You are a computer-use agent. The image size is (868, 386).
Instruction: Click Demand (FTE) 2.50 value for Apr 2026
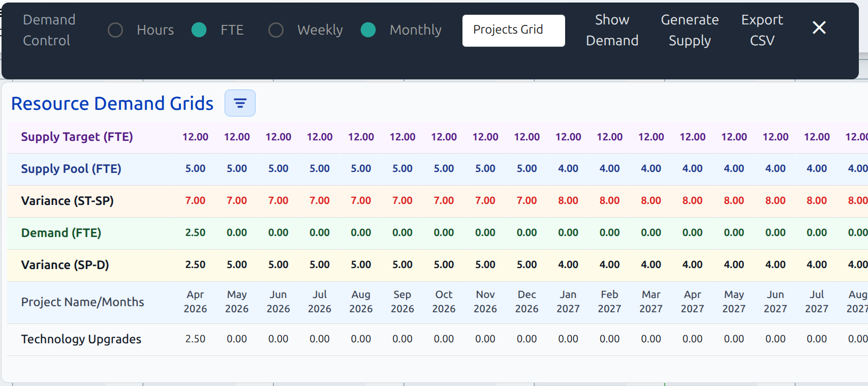(195, 232)
